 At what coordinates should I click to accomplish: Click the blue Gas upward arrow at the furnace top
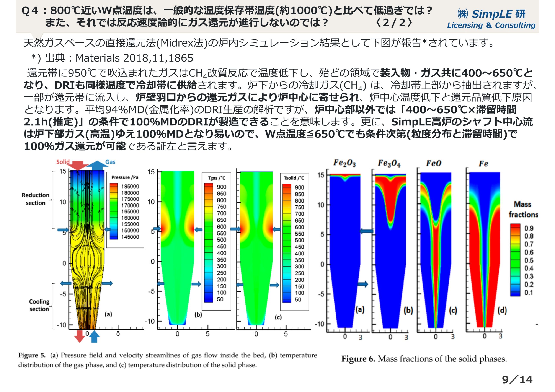tap(97, 166)
